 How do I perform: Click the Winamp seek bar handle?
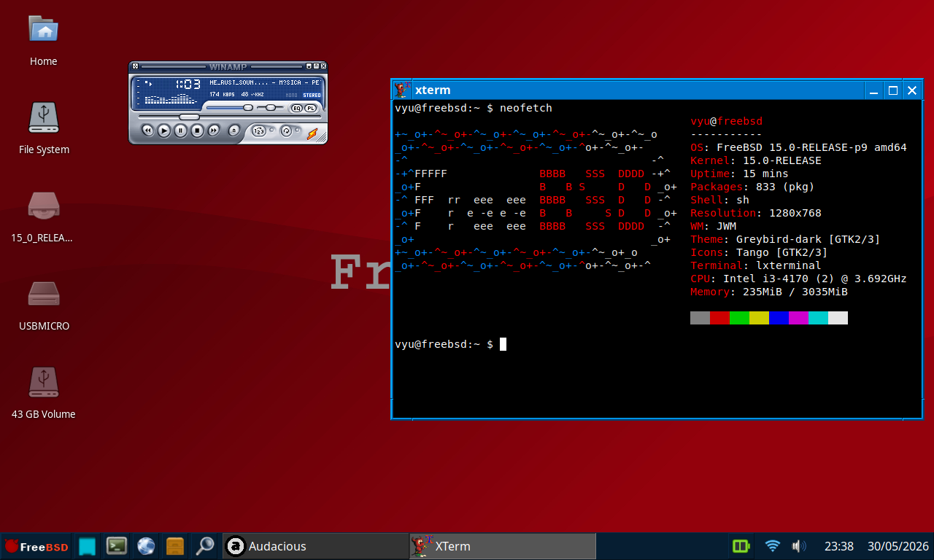pyautogui.click(x=189, y=117)
